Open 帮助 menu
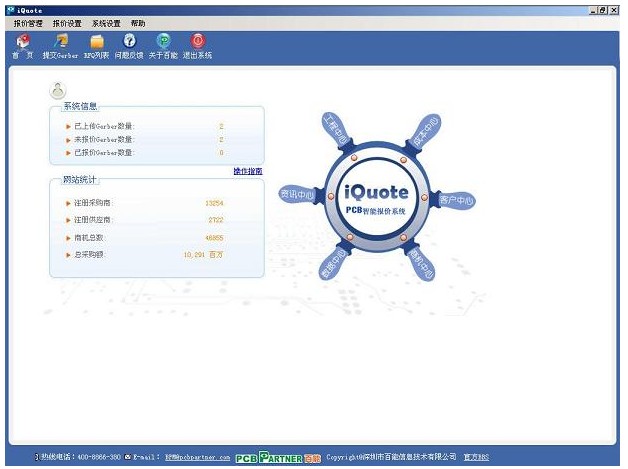This screenshot has width=628, height=469. tap(138, 24)
